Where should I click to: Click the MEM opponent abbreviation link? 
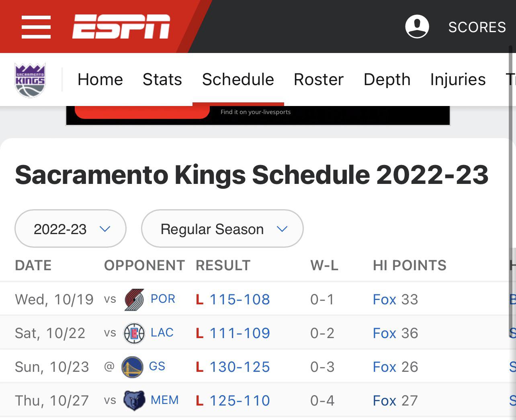pos(165,400)
